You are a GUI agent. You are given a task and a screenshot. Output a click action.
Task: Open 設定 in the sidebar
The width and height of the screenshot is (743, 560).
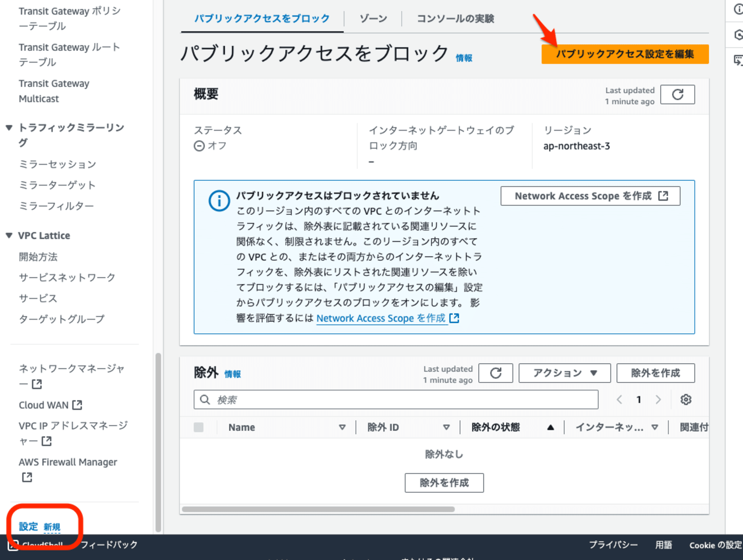point(28,527)
